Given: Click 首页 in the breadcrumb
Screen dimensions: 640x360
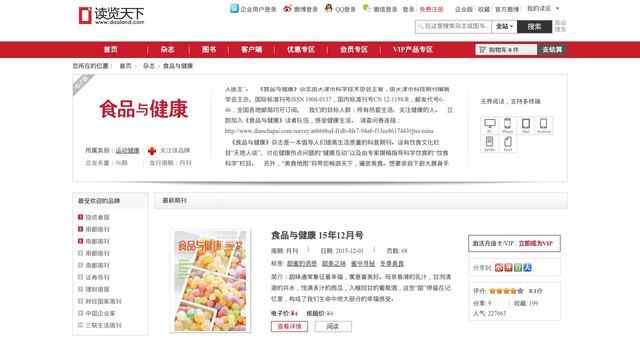Looking at the screenshot, I should 125,66.
